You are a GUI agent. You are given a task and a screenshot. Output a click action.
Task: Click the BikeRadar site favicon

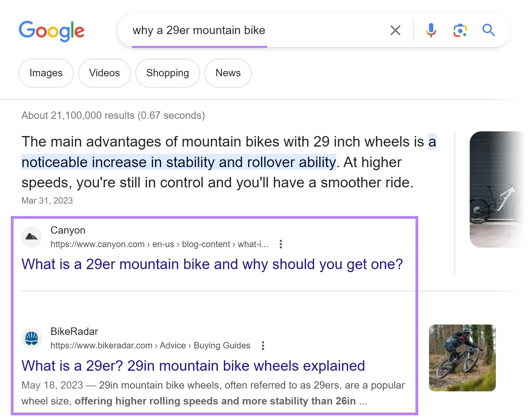(31, 338)
